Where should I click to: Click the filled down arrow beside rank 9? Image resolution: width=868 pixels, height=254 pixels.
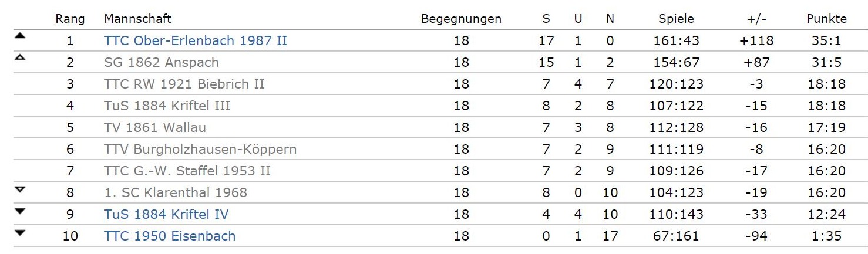click(20, 211)
